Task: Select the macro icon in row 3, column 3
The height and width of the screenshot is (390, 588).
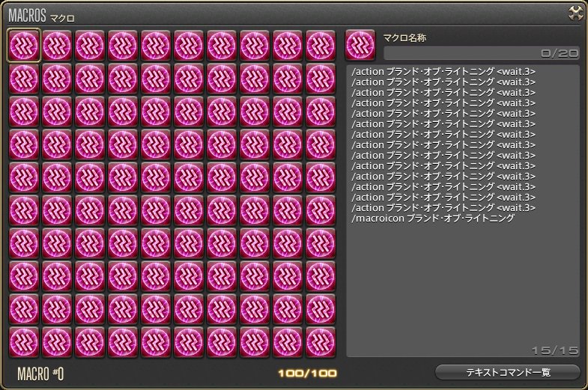Action: pos(90,112)
